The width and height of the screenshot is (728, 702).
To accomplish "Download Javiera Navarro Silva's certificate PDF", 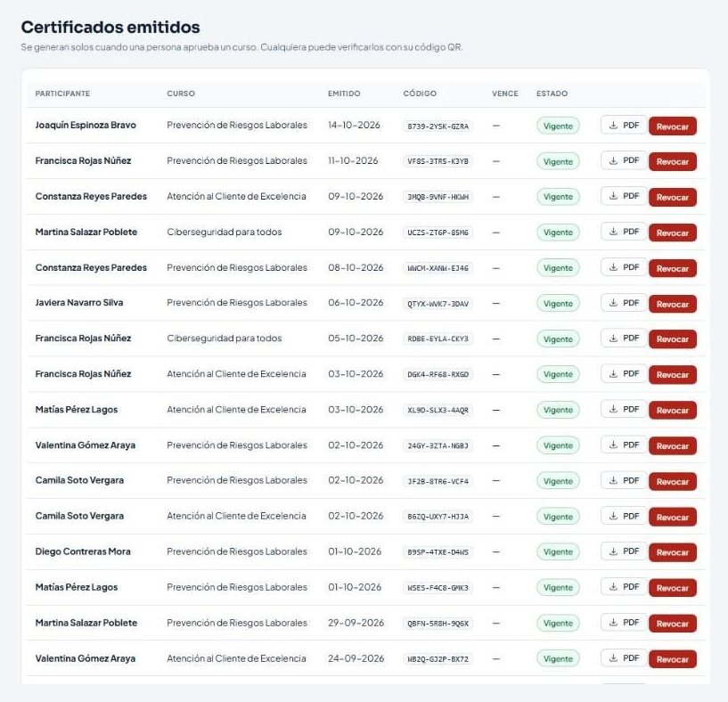I will coord(624,303).
